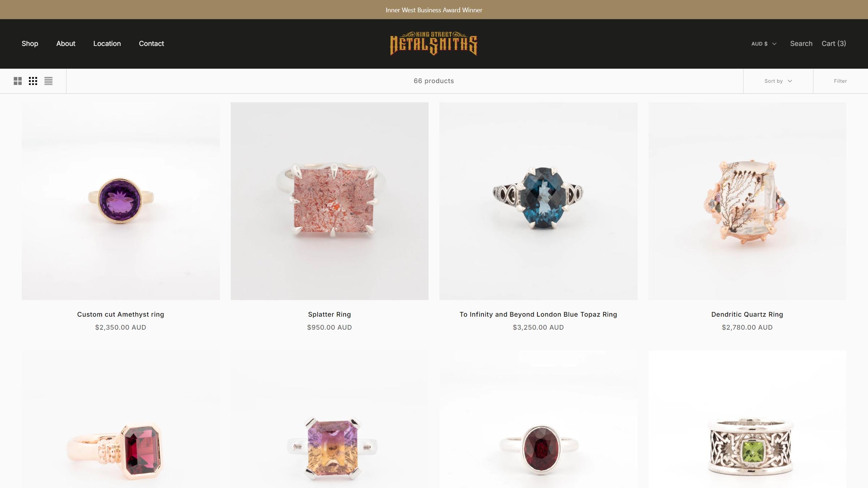The height and width of the screenshot is (488, 868).
Task: Click the London Blue Topaz Ring title
Action: pyautogui.click(x=538, y=314)
